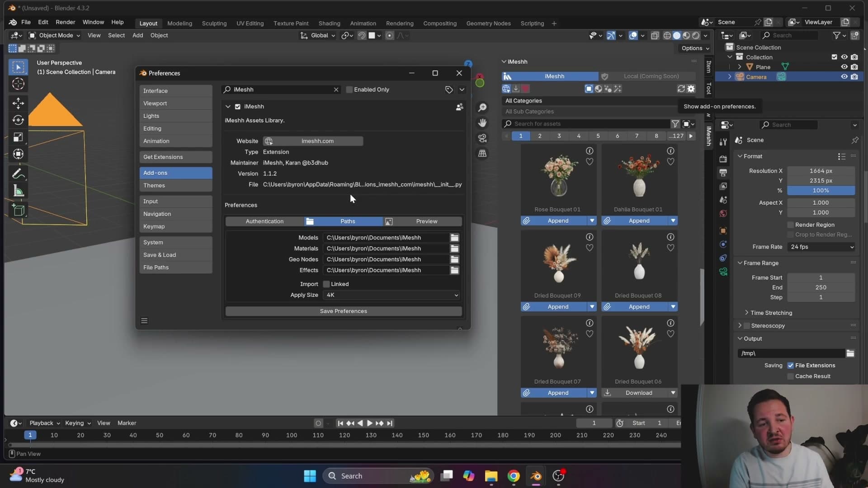
Task: Open the viewport Options dropdown
Action: click(x=695, y=48)
